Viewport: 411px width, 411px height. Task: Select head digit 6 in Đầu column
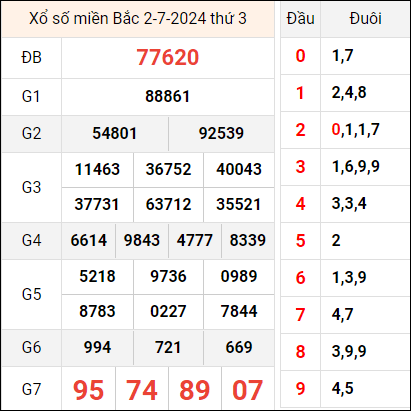click(300, 278)
